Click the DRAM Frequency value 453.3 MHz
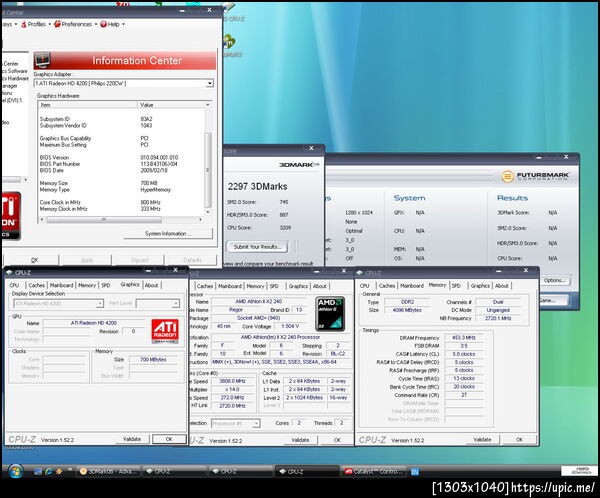The image size is (600, 498). click(463, 338)
